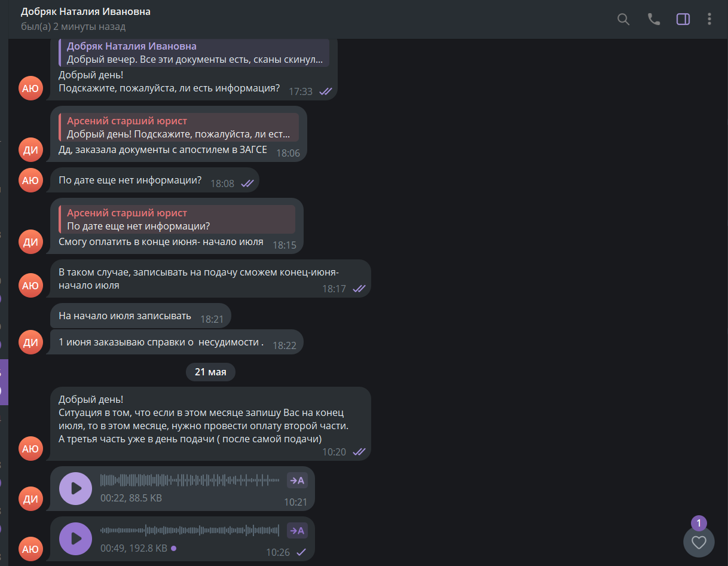Click the 21 мая date separator
The image size is (728, 566).
tap(210, 372)
